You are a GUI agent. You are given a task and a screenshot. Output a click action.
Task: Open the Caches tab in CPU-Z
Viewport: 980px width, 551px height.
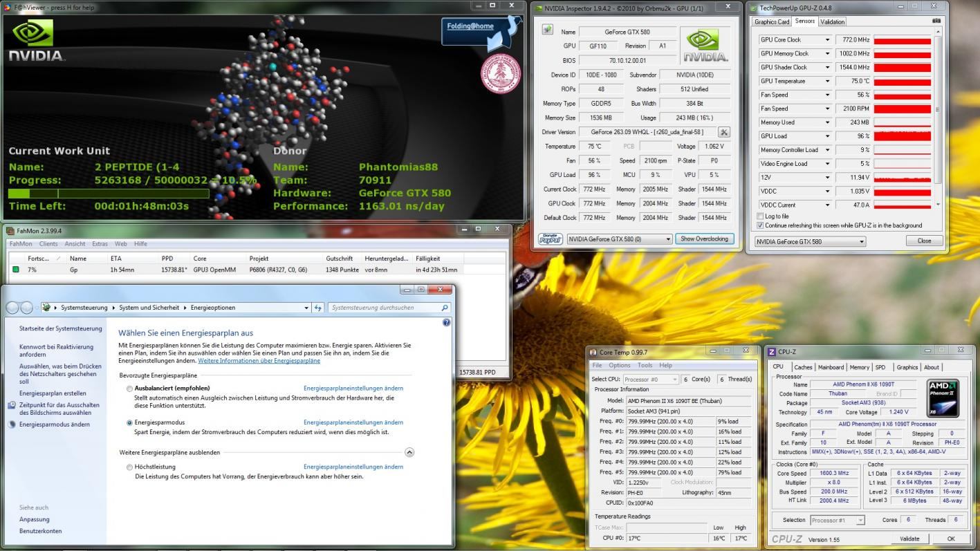803,367
